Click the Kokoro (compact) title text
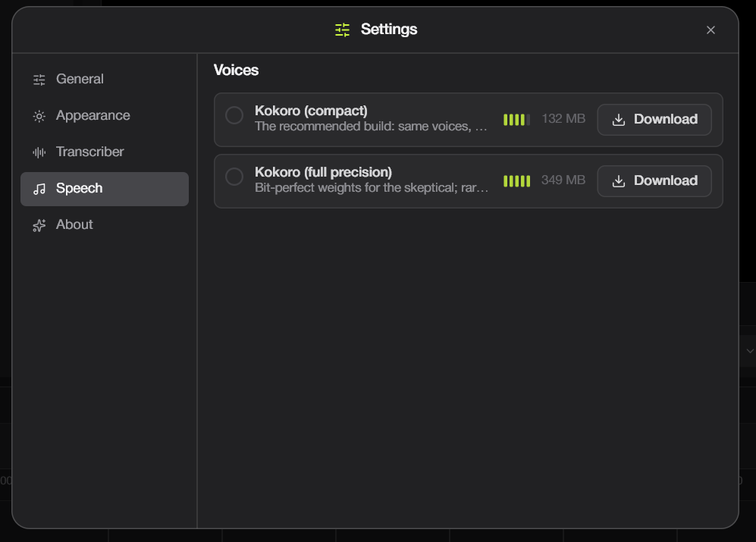 click(311, 111)
